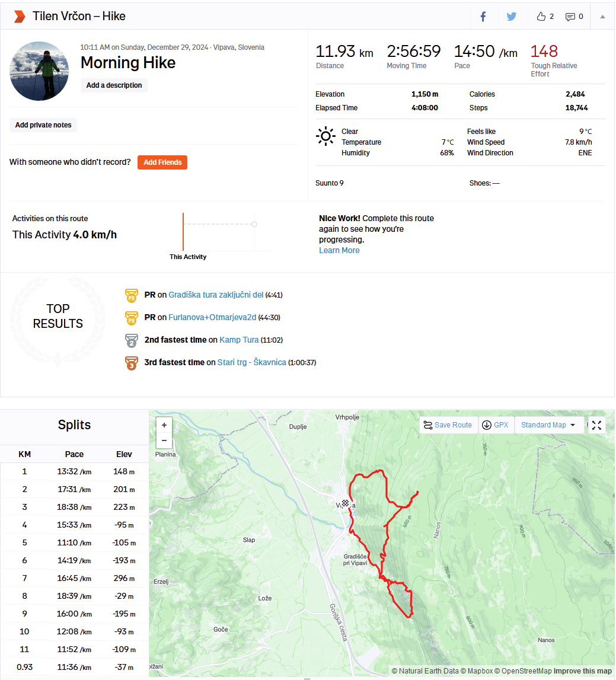Screen dimensions: 616x680
Task: Click the orange Add Friends button
Action: click(162, 162)
